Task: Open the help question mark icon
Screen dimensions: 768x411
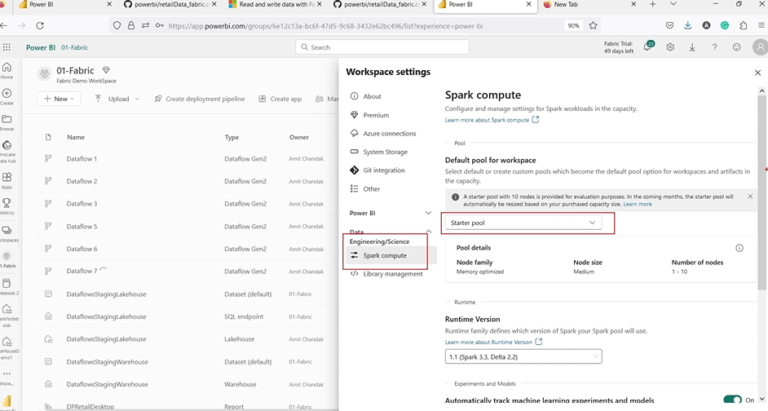Action: coord(715,48)
